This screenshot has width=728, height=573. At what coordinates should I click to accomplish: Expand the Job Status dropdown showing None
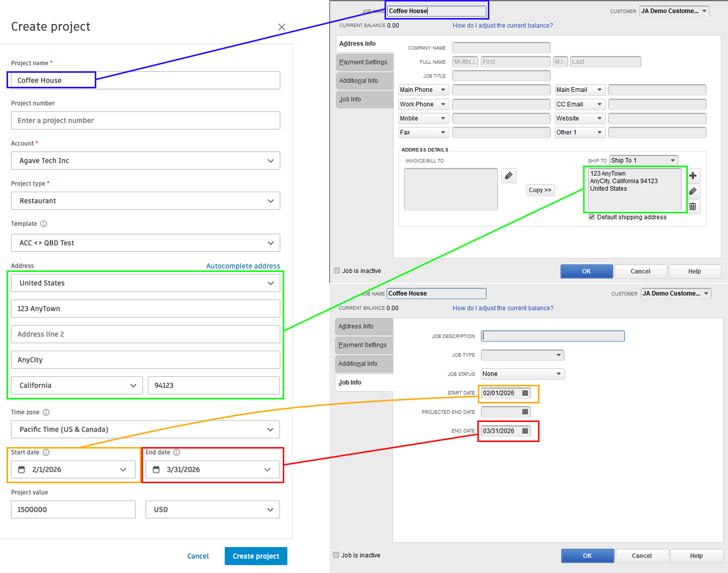[x=558, y=374]
